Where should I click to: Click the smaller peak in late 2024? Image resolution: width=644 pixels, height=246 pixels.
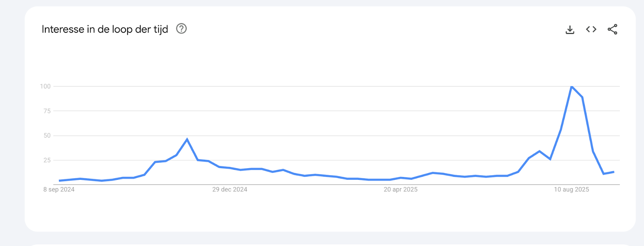coord(187,140)
